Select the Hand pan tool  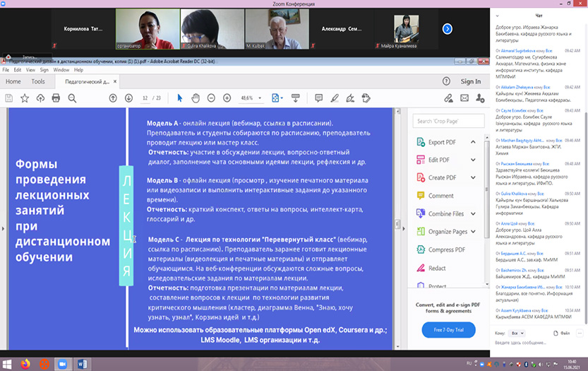click(x=196, y=98)
